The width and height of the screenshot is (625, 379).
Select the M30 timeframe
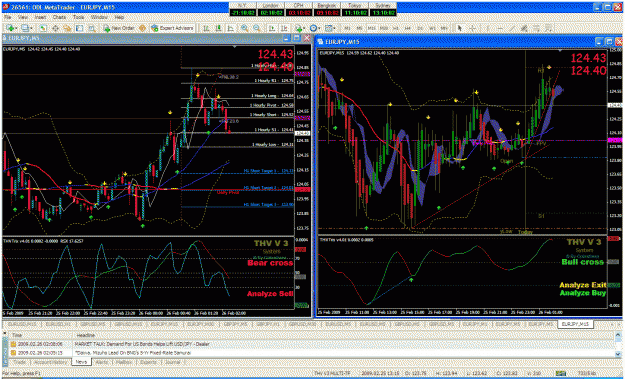tap(384, 28)
